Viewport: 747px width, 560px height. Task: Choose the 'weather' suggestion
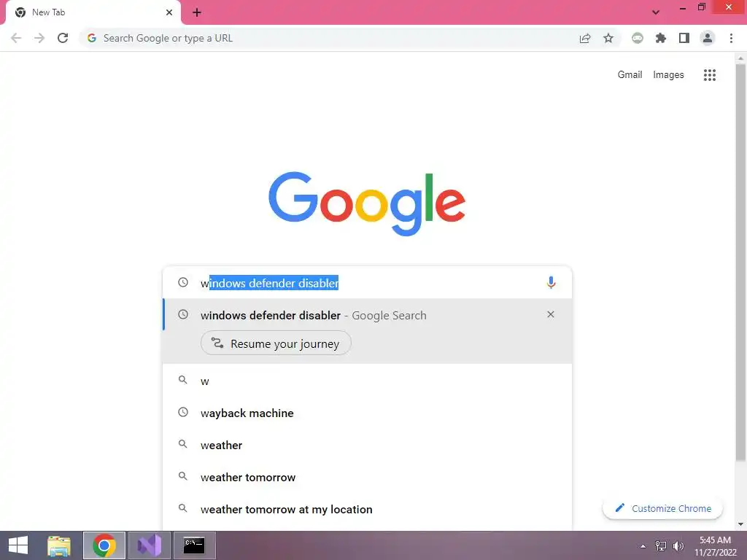tap(367, 445)
